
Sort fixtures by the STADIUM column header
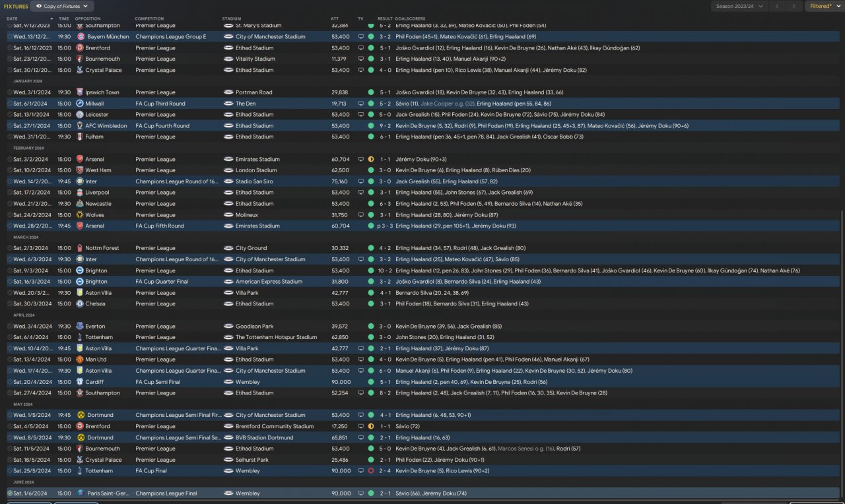click(232, 18)
